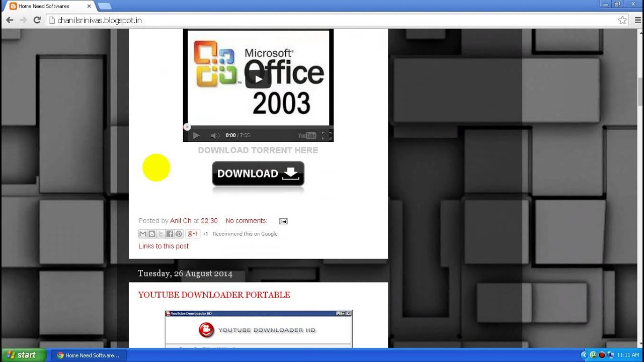Viewport: 644px width, 362px height.
Task: Close the Home Need Softwares tab
Action: pyautogui.click(x=89, y=6)
